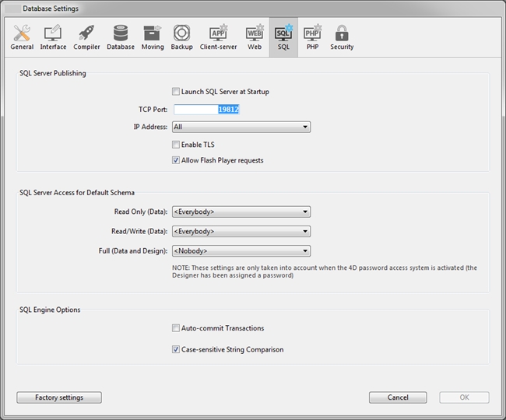Open the General settings page icon
The image size is (506, 420).
tap(22, 37)
